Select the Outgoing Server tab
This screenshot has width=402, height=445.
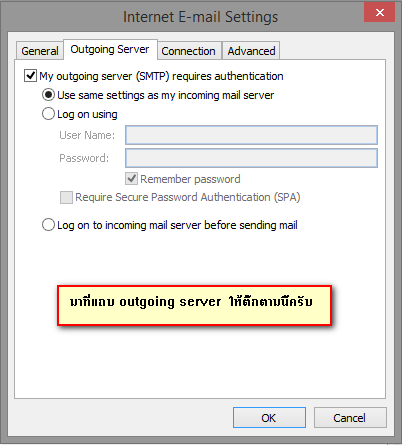[x=110, y=49]
